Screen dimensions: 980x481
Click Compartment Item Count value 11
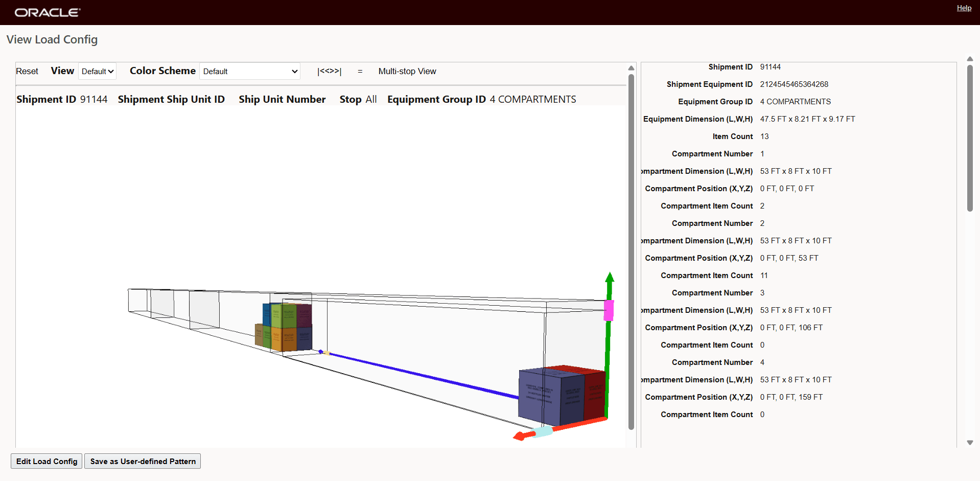764,276
